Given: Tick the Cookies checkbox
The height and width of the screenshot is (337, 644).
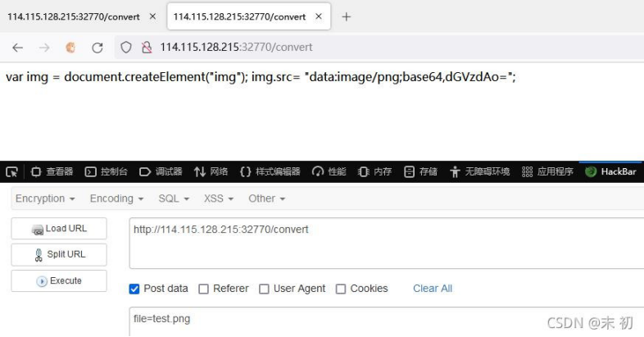Looking at the screenshot, I should (x=341, y=289).
